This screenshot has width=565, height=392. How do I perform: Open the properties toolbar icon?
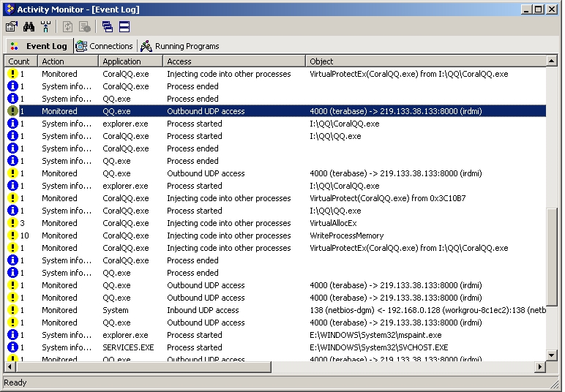click(12, 26)
